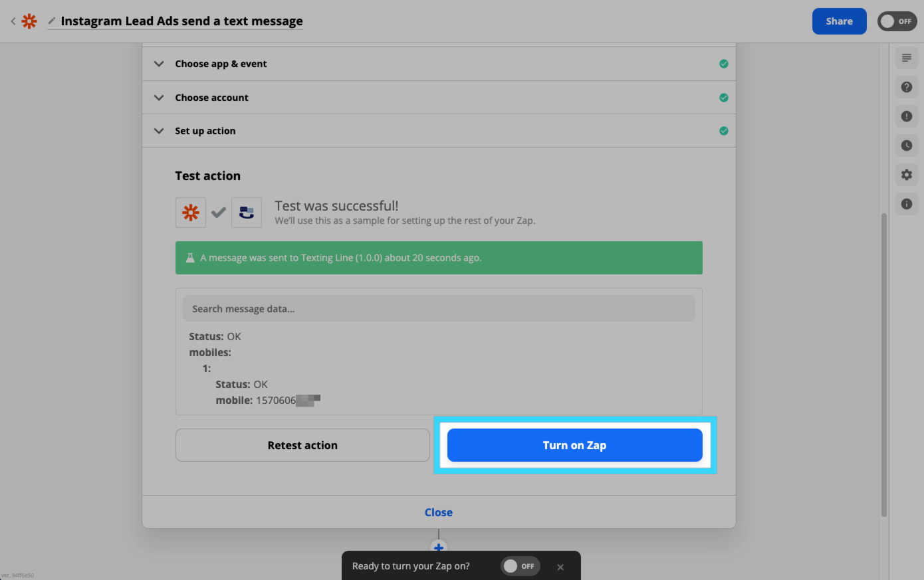
Task: Click the Texting Line app icon
Action: click(247, 213)
